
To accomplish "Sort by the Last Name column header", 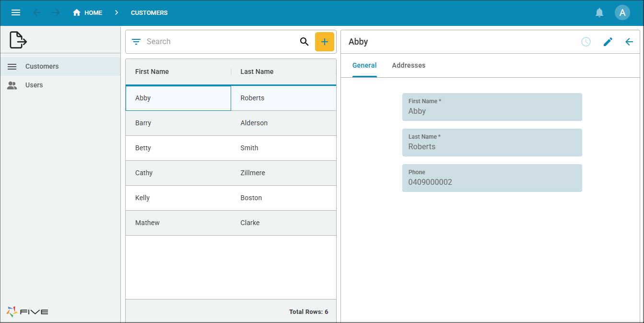I will coord(257,72).
